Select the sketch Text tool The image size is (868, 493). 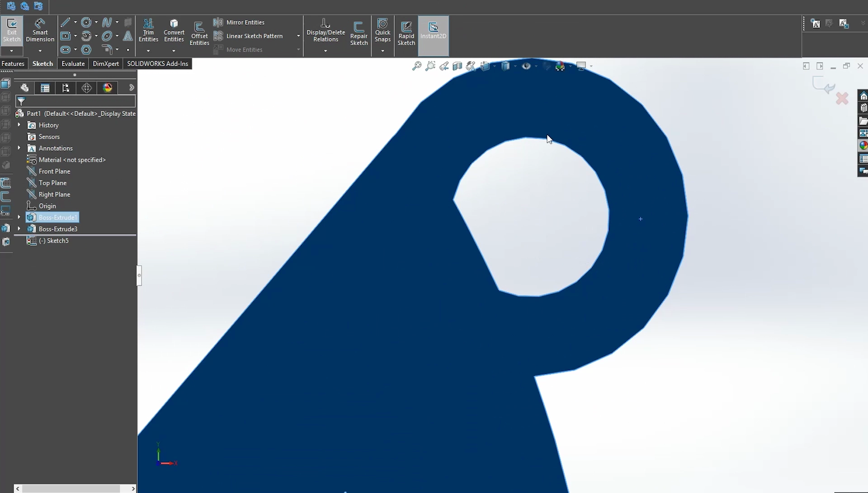click(128, 36)
